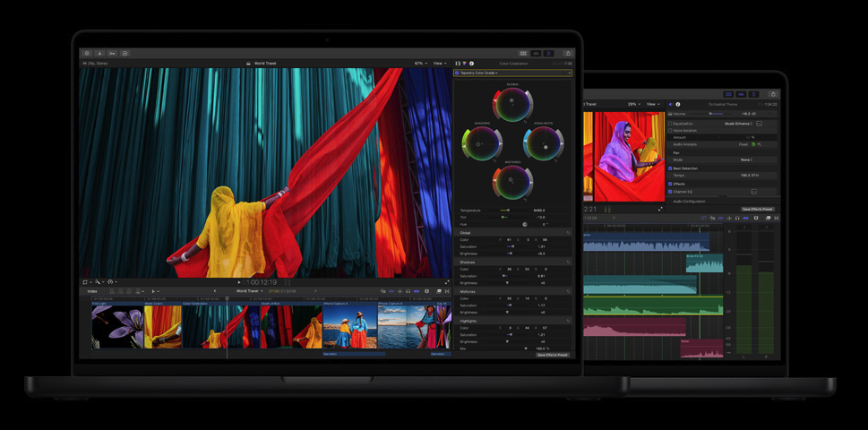Click Save Effects Preset on rear MacBook
Viewport: 868px width, 430px height.
pos(758,210)
